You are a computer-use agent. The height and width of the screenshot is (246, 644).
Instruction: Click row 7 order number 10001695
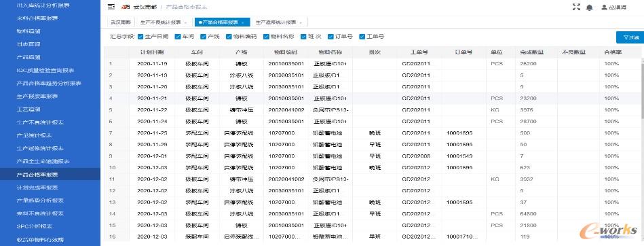[x=459, y=133]
